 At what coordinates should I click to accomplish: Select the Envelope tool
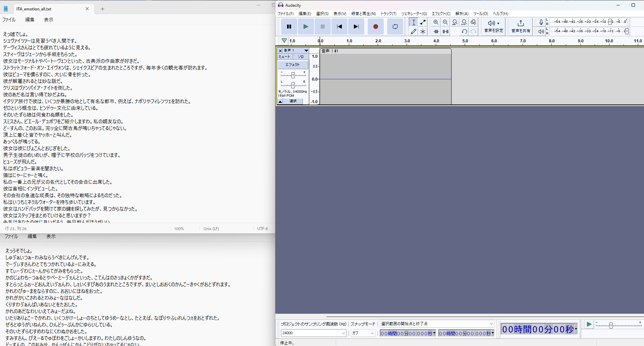pyautogui.click(x=423, y=22)
